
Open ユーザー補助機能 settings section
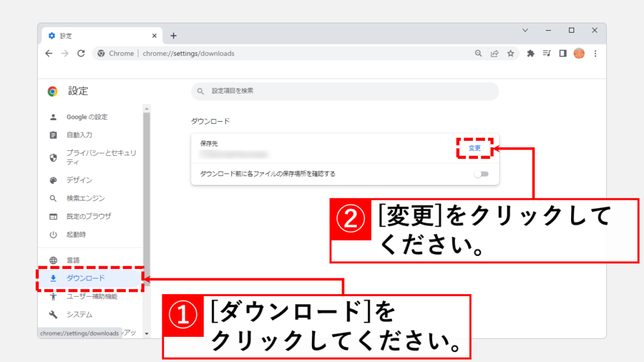[91, 297]
